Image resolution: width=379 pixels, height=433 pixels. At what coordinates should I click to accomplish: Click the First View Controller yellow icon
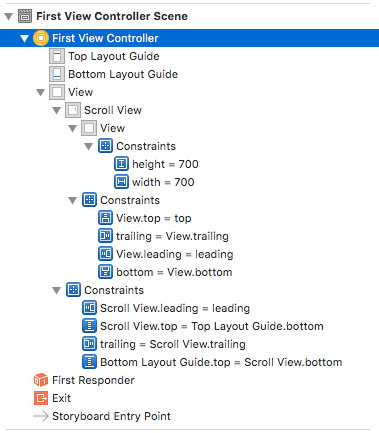pyautogui.click(x=41, y=38)
